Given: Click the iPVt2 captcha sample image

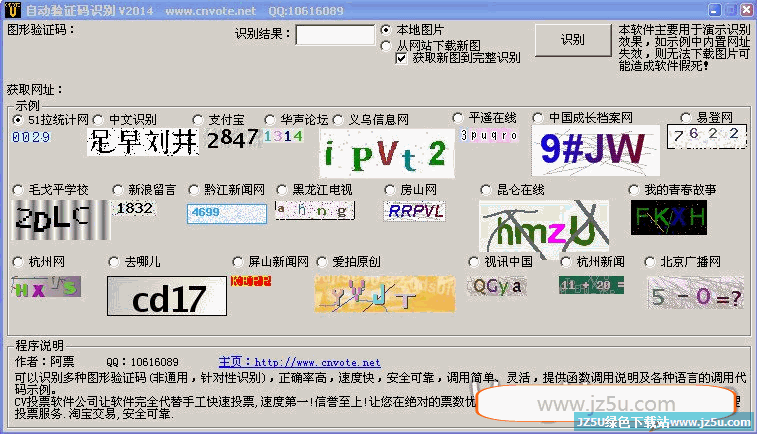Looking at the screenshot, I should click(387, 154).
